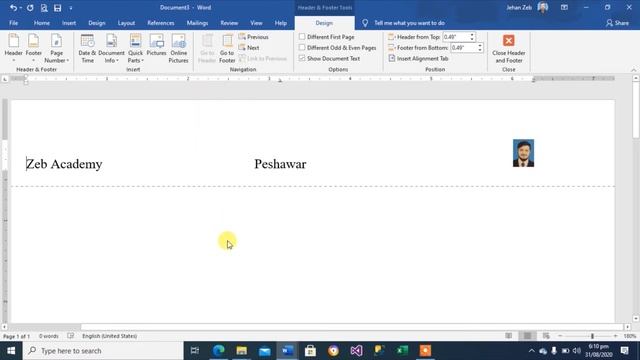
Task: Open the Review tab
Action: click(229, 23)
